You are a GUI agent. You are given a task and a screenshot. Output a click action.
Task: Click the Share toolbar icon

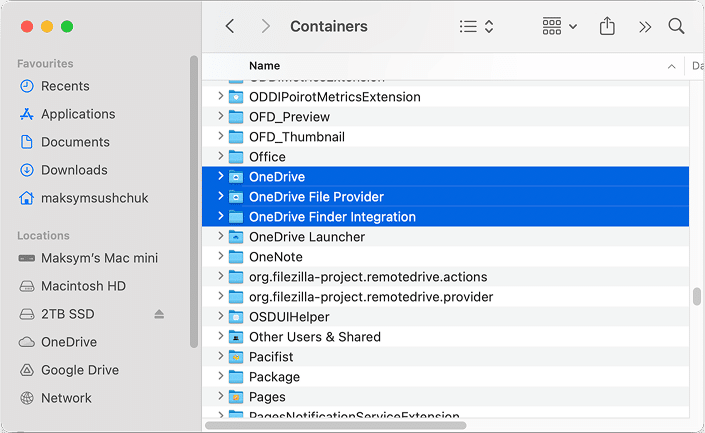point(607,26)
